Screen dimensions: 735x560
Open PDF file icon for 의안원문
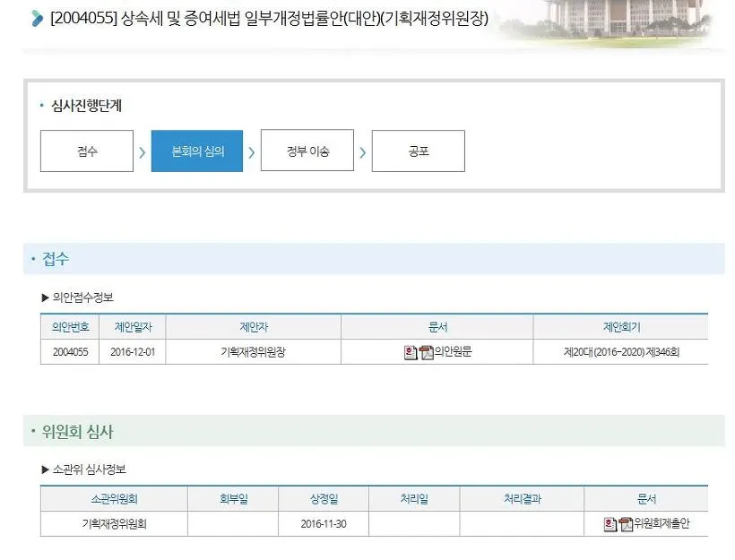click(x=427, y=352)
